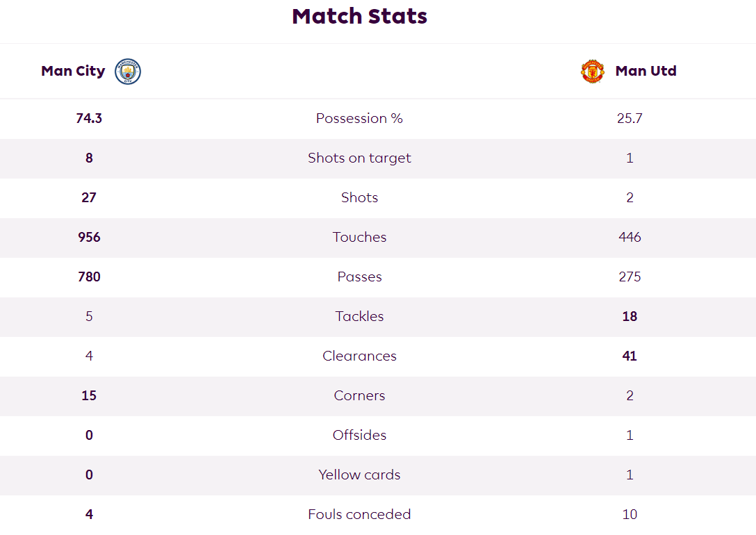Select the Match Stats heading
Viewport: 756px width, 535px height.
(x=360, y=17)
